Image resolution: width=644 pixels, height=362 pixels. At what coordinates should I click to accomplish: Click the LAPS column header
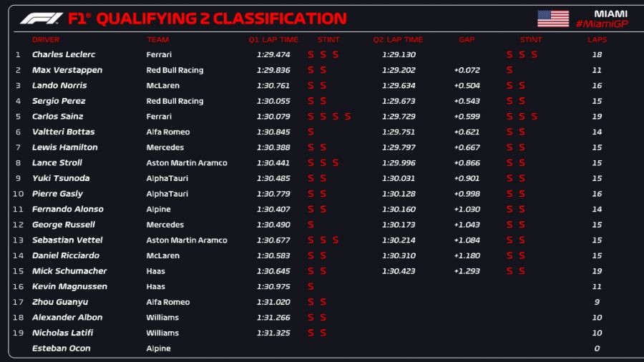597,40
